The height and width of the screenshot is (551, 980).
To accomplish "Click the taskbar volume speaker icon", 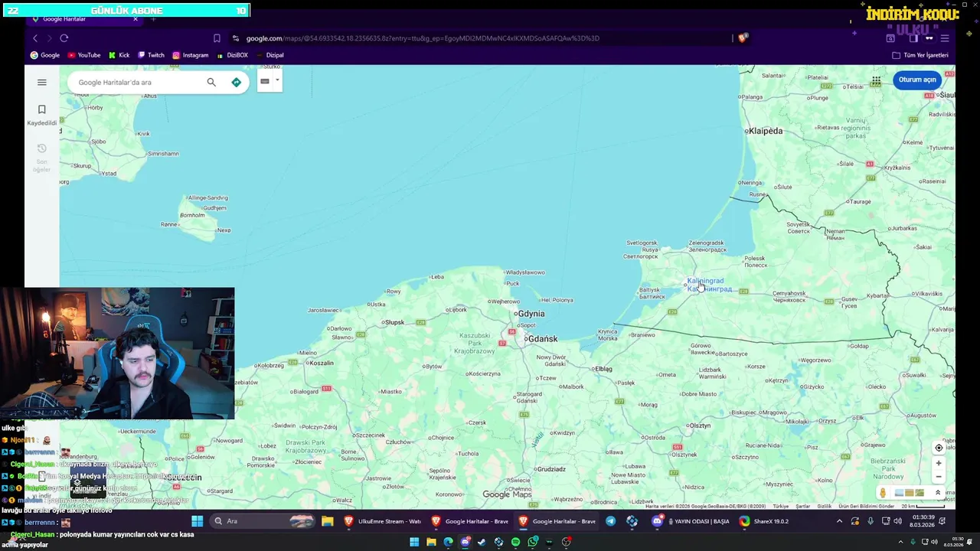I will tap(897, 521).
